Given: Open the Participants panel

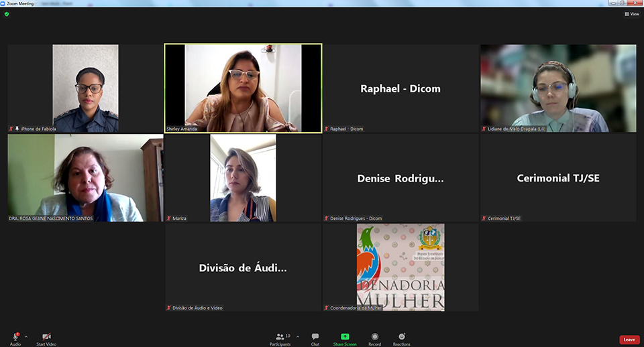Looking at the screenshot, I should tap(280, 337).
